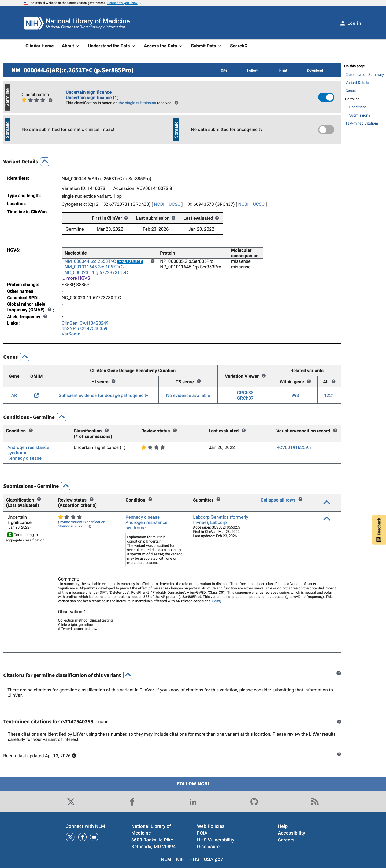The image size is (386, 868).
Task: Click info icon beside Record last updated
Action: (x=74, y=756)
